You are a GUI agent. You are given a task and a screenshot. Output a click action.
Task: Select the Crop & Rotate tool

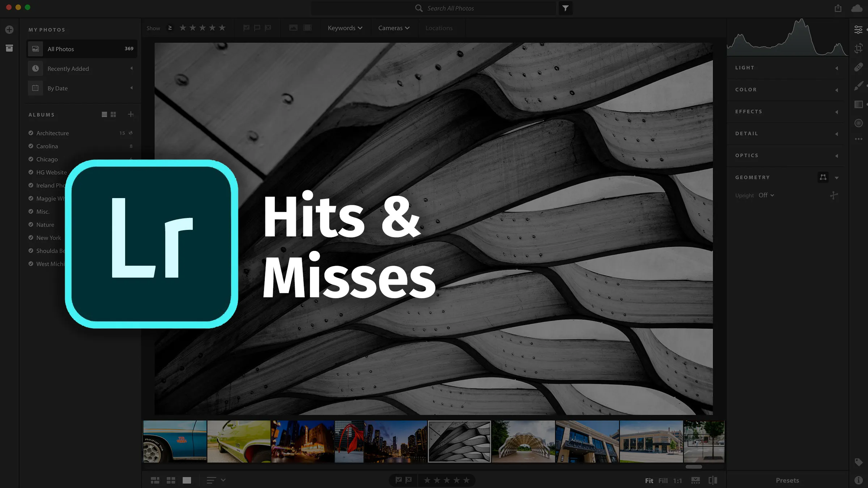pos(859,48)
